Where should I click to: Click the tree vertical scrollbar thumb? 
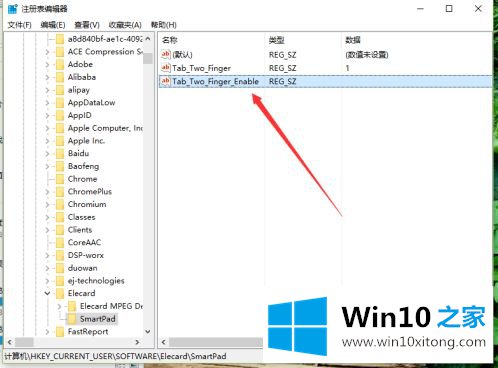click(x=148, y=58)
